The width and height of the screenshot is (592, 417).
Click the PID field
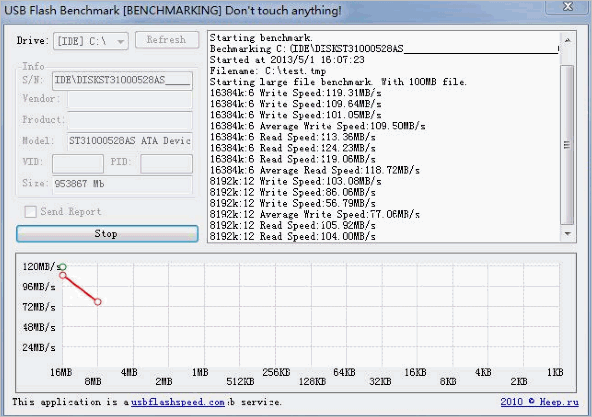tap(166, 164)
